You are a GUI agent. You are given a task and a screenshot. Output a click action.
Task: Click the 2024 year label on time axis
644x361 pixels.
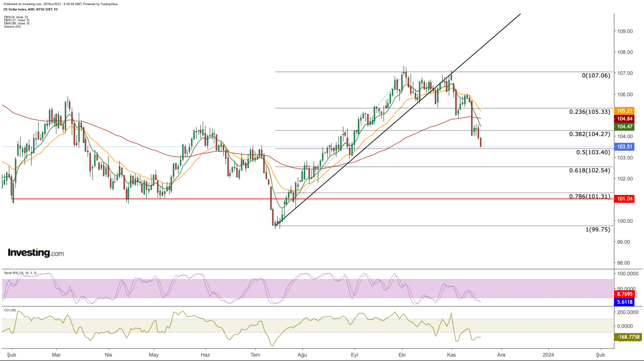click(x=548, y=355)
